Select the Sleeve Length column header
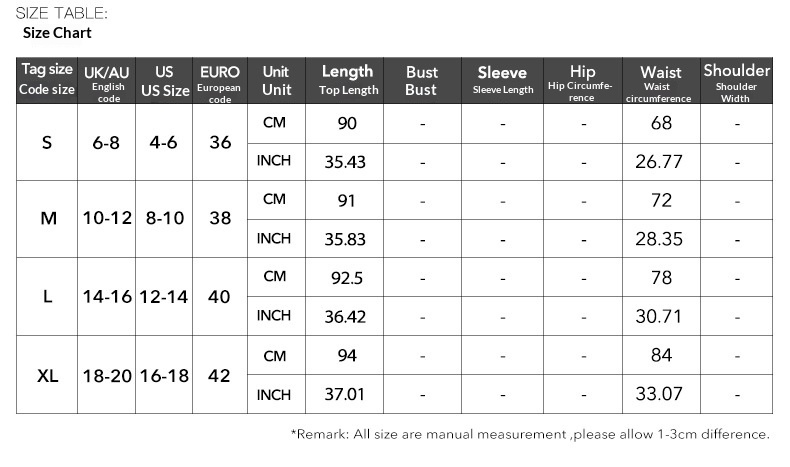 (x=502, y=80)
